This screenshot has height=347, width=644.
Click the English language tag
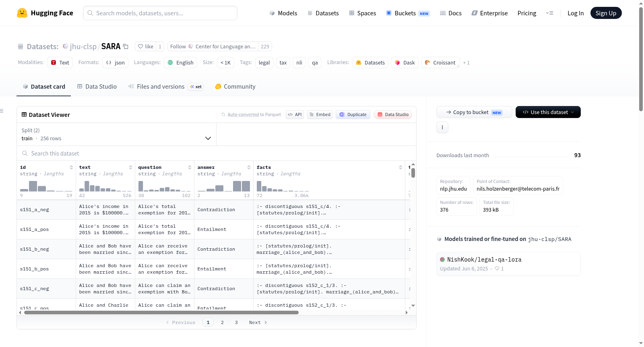point(181,62)
